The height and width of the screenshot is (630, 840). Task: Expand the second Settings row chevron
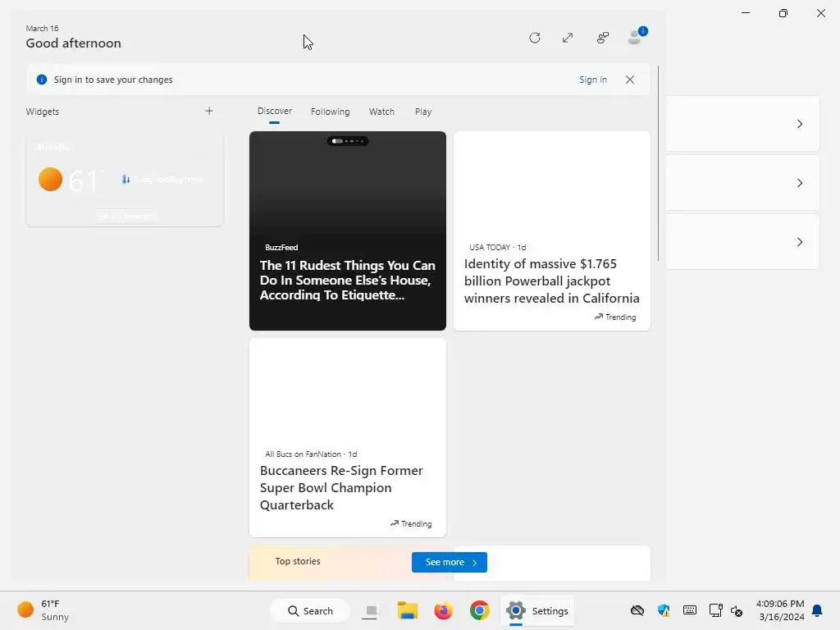[799, 183]
